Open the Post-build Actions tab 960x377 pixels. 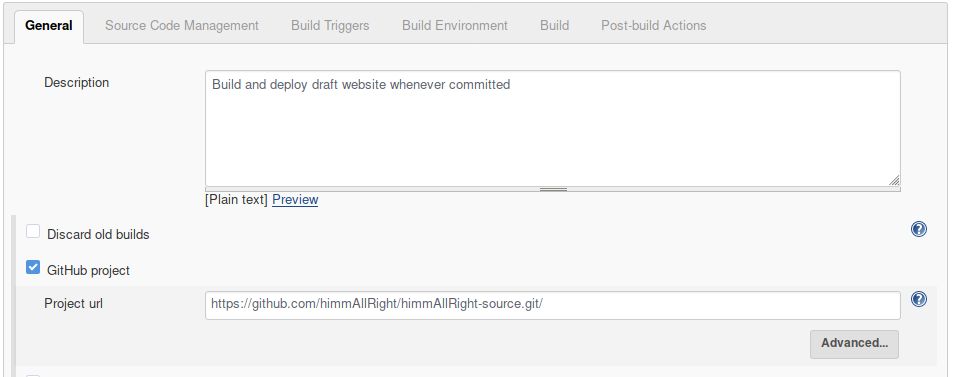click(x=654, y=26)
